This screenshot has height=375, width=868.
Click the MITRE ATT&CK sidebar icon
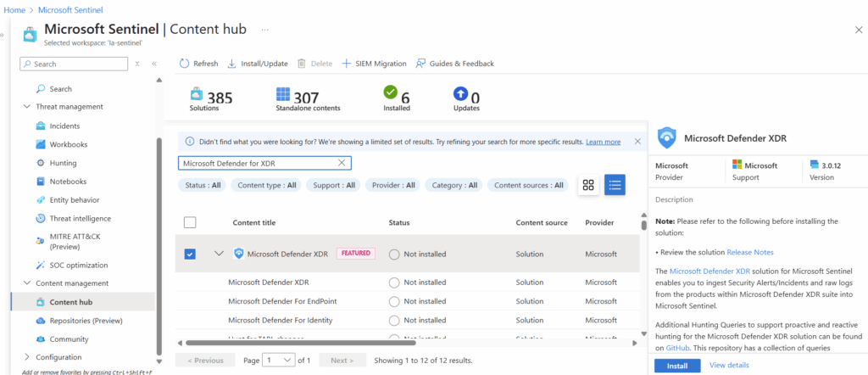click(x=41, y=241)
